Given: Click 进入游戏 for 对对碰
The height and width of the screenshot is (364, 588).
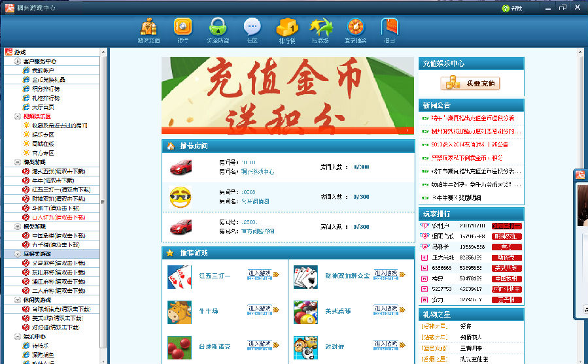Looking at the screenshot, I should (x=390, y=345).
